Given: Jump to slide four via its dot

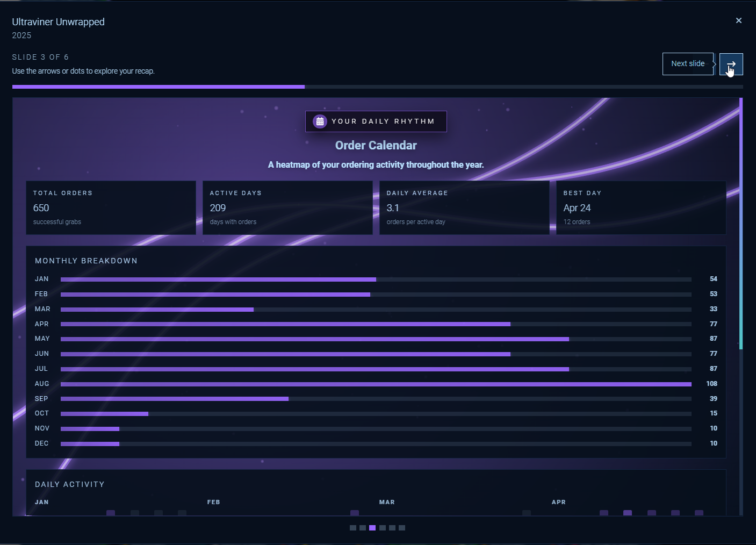Looking at the screenshot, I should coord(382,528).
